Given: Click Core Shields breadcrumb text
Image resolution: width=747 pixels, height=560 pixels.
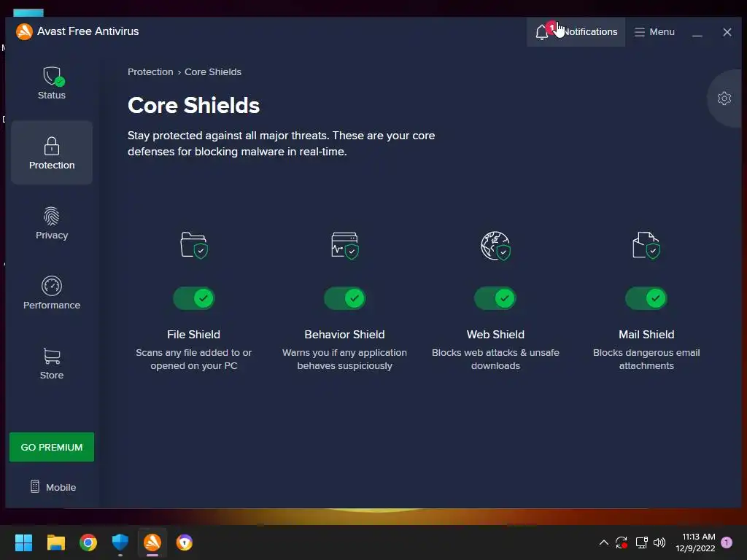Looking at the screenshot, I should (x=213, y=72).
